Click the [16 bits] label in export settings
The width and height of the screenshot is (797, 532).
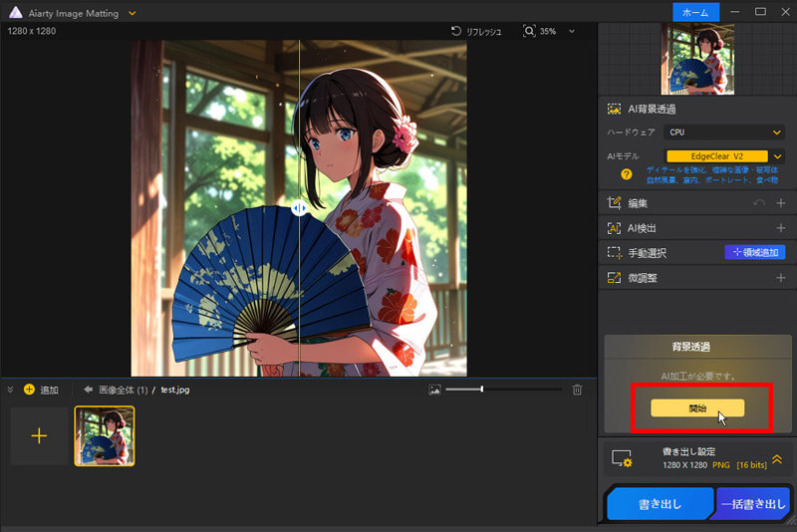(752, 465)
